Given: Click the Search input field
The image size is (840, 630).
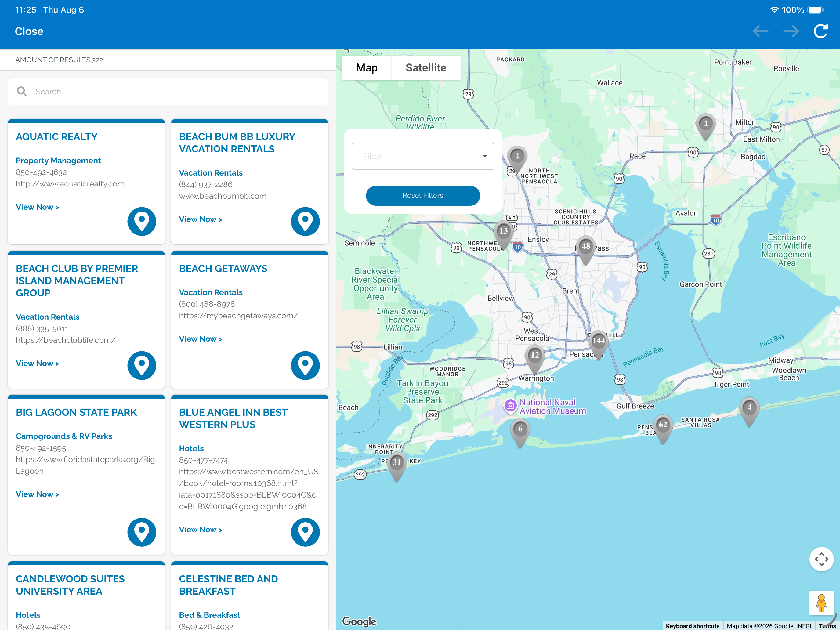Looking at the screenshot, I should pos(168,92).
